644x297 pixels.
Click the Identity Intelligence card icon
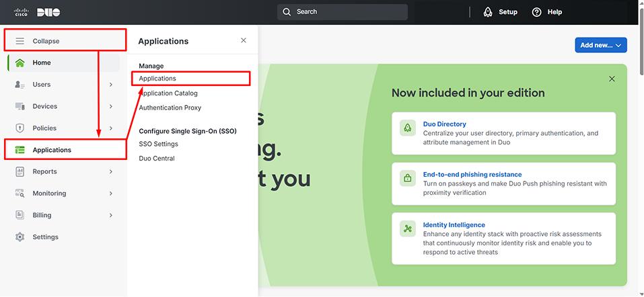click(407, 228)
